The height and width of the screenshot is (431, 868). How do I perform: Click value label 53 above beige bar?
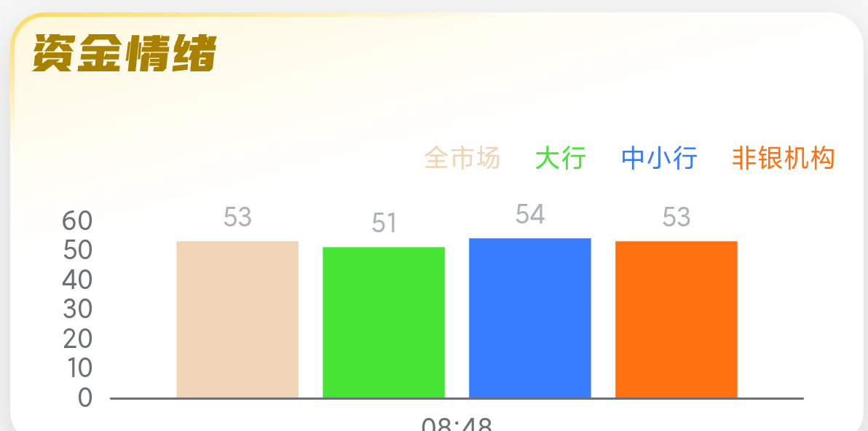point(237,217)
